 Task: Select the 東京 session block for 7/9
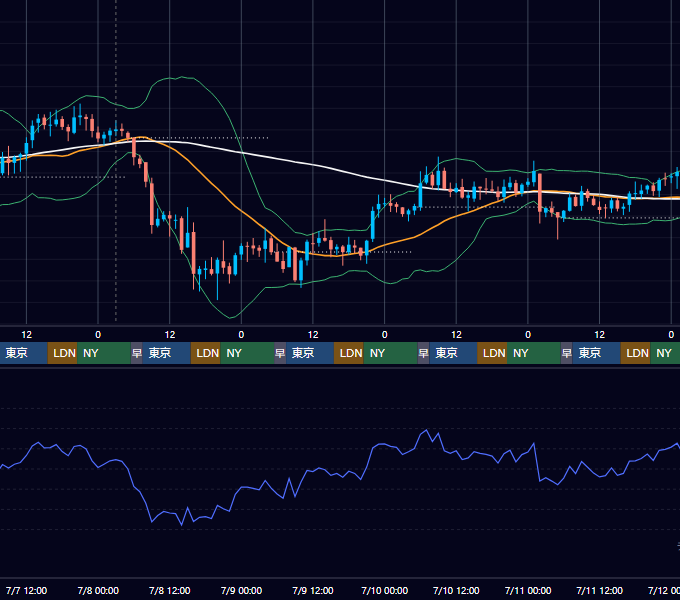click(310, 353)
